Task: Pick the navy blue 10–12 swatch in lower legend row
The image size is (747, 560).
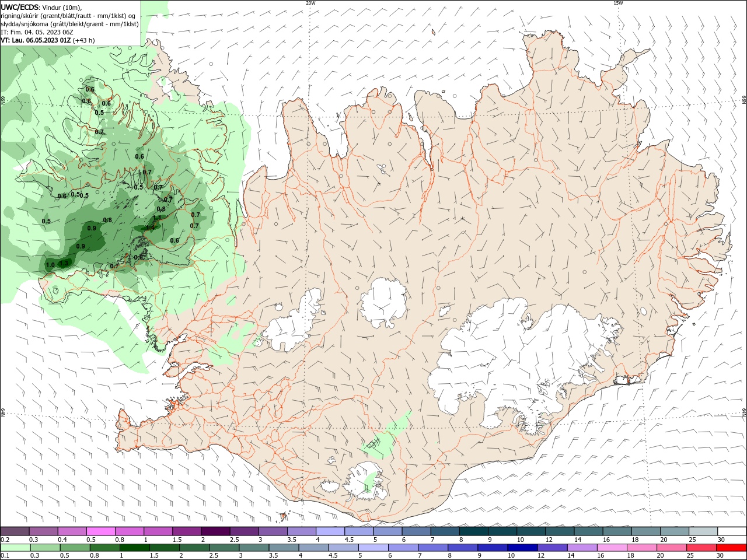Action: point(521,548)
